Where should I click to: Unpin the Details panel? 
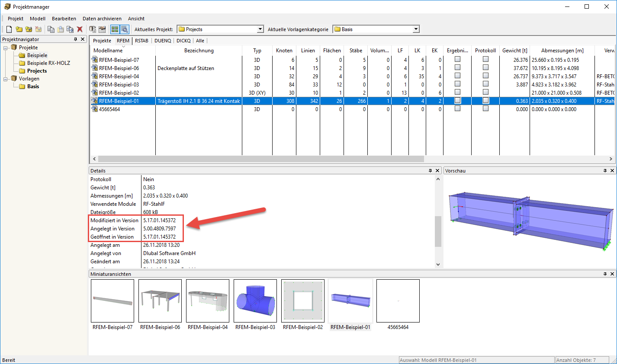click(x=430, y=170)
